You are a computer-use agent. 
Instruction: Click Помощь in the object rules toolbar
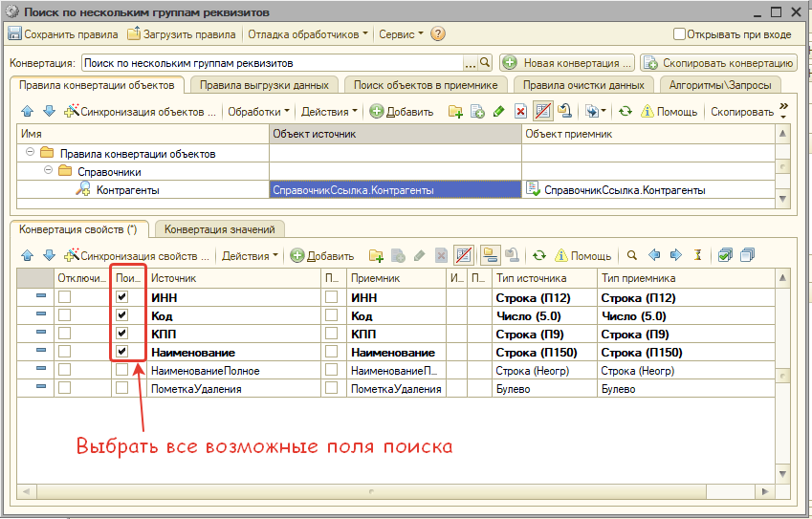point(669,111)
